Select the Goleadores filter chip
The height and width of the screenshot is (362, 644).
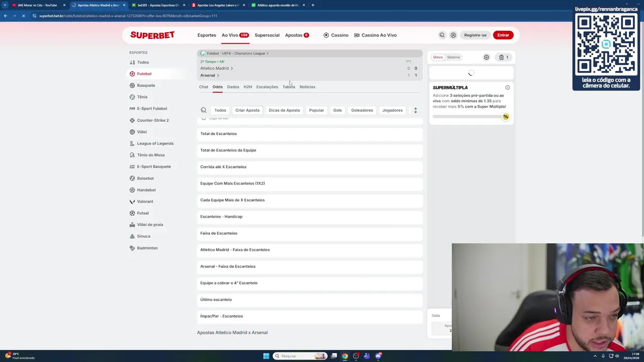pos(362,110)
